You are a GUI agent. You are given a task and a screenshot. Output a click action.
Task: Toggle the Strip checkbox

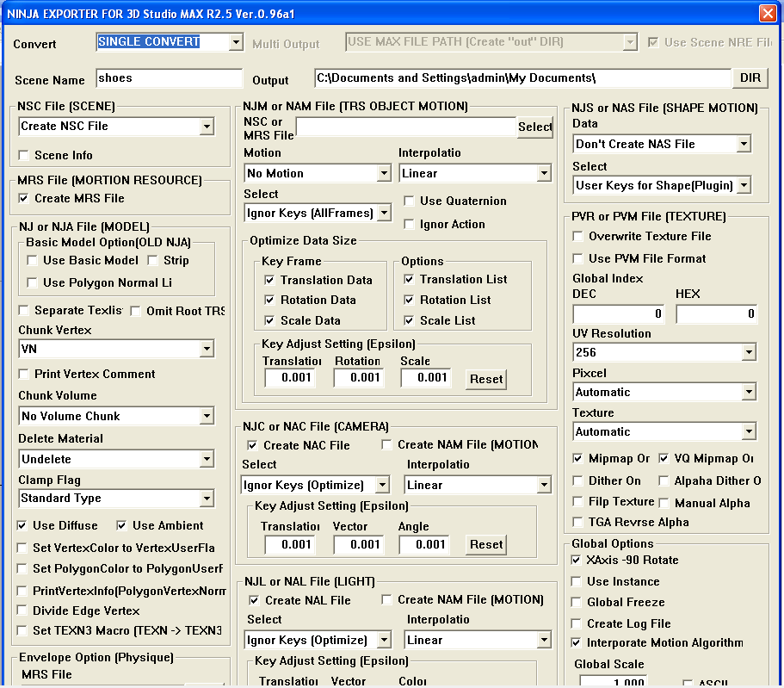[152, 260]
